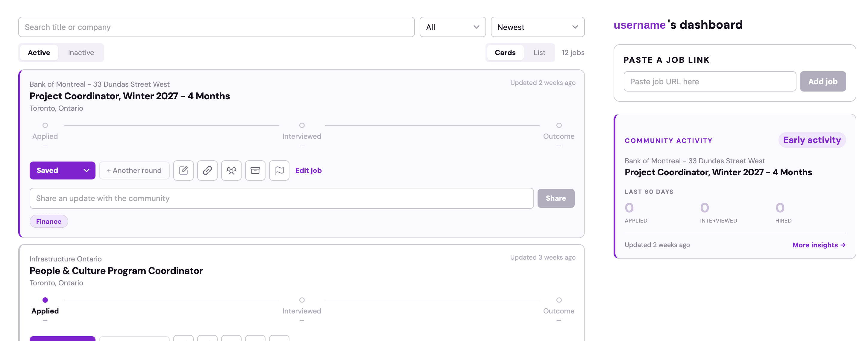Click the Outcome marker on People & Culture card
This screenshot has height=341, width=868.
[559, 300]
